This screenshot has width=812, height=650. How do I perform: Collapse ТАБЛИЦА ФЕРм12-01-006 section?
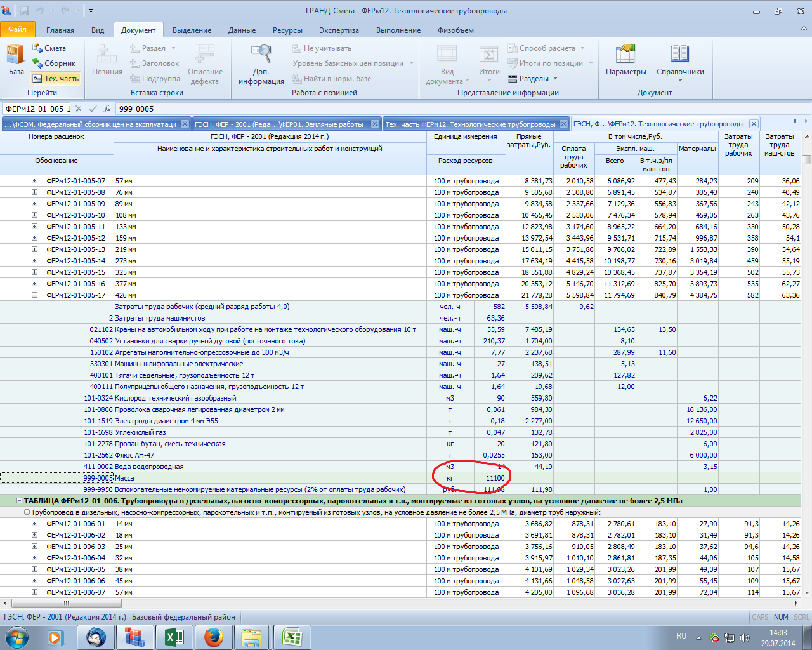19,501
